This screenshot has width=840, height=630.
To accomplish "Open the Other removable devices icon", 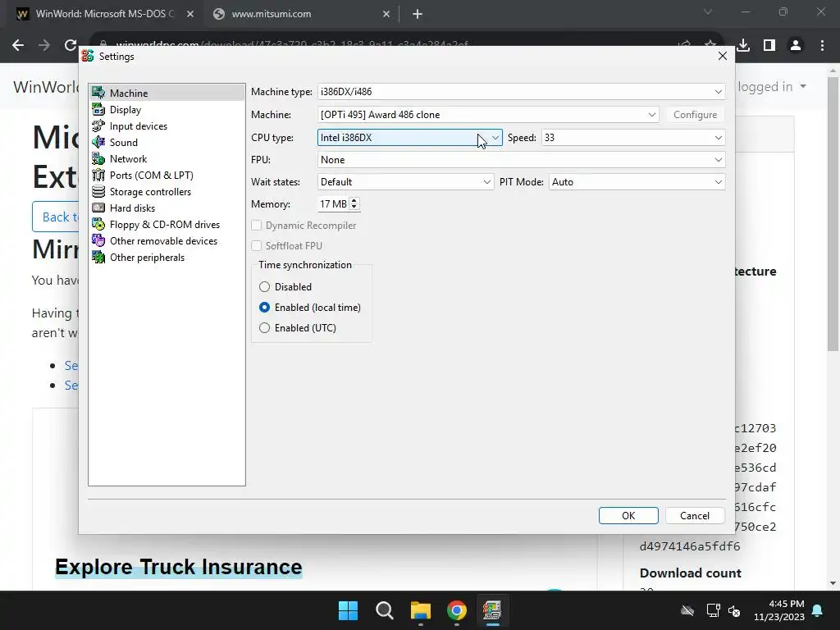I will [x=98, y=240].
